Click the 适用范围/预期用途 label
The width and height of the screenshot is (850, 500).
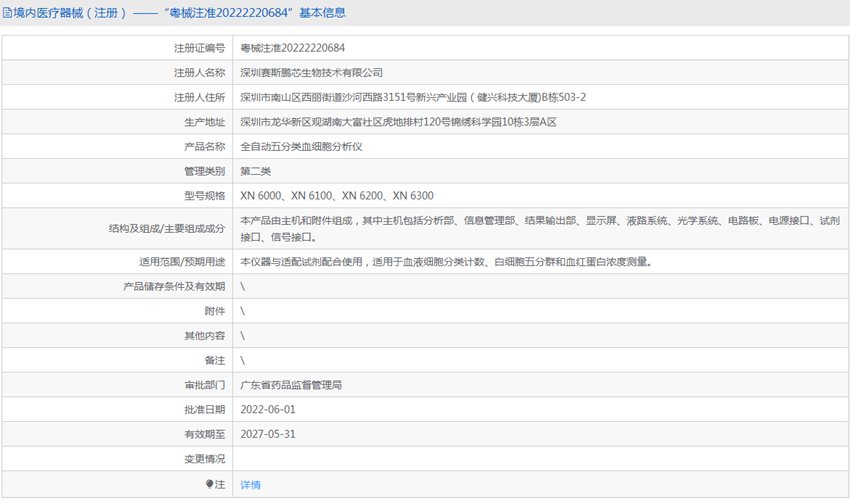pos(182,262)
